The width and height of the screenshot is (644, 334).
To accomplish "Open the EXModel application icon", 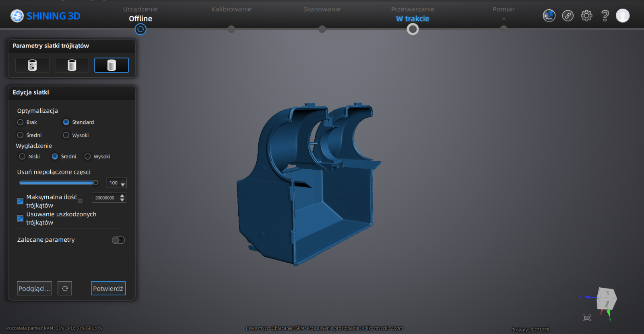I will [x=549, y=16].
